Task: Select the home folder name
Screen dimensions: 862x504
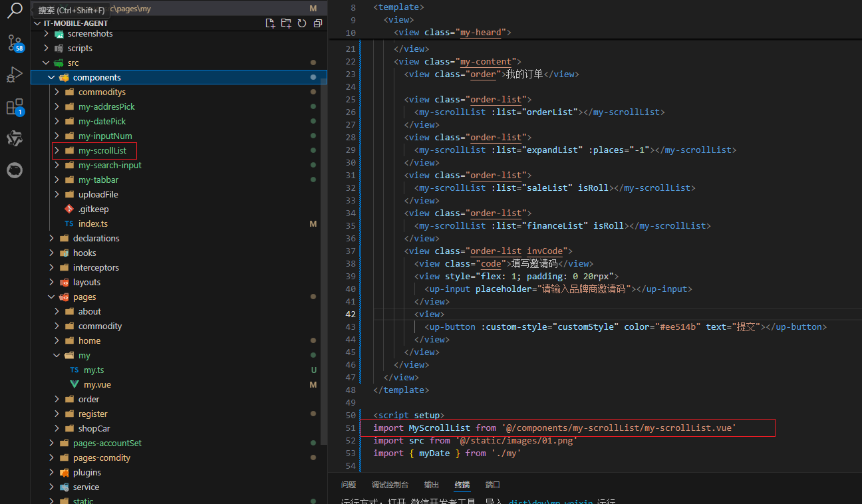Action: pos(89,341)
